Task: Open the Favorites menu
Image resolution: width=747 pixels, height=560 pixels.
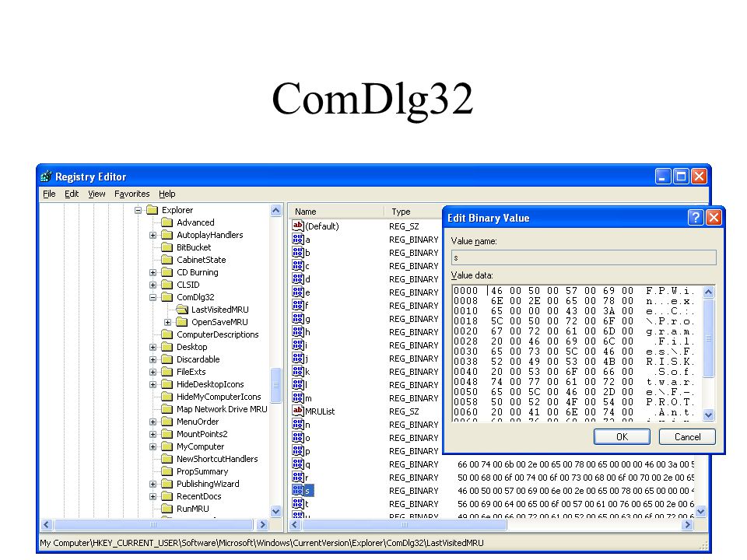Action: pyautogui.click(x=132, y=194)
